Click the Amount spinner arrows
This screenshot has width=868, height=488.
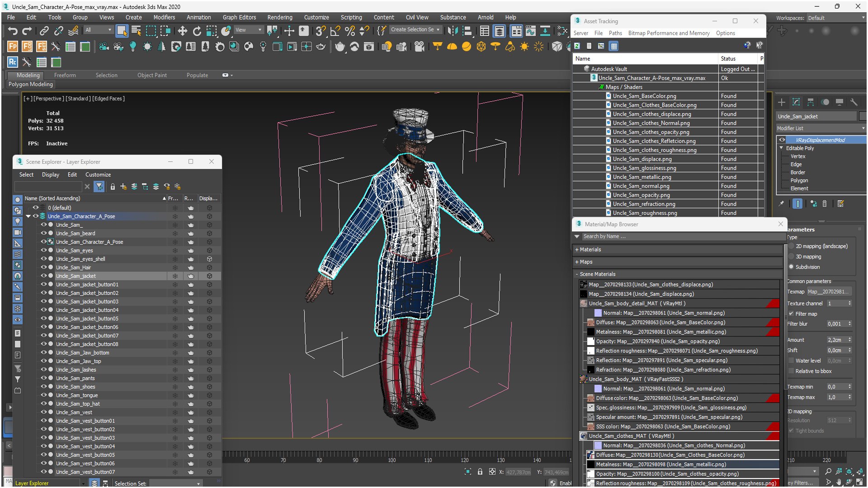click(x=849, y=340)
